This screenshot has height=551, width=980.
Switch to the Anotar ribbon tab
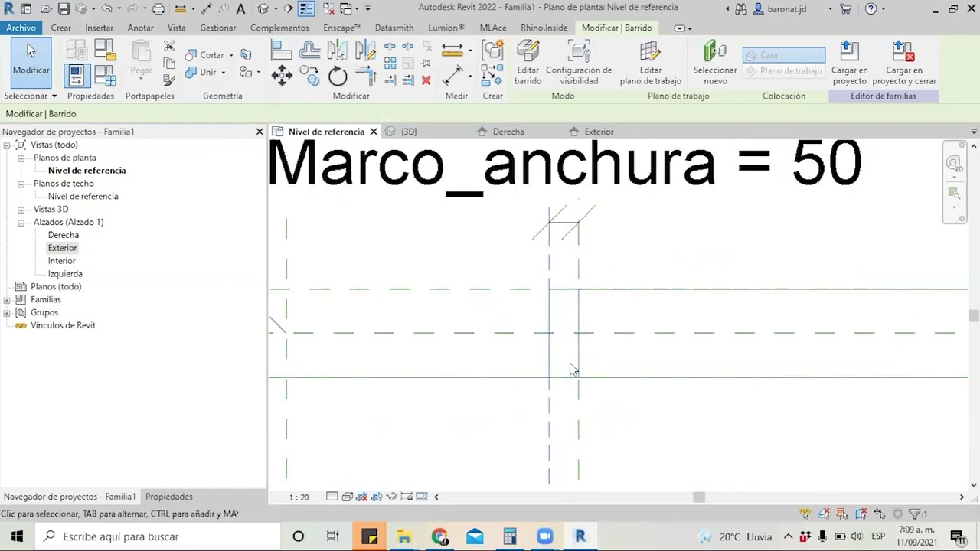pyautogui.click(x=140, y=28)
